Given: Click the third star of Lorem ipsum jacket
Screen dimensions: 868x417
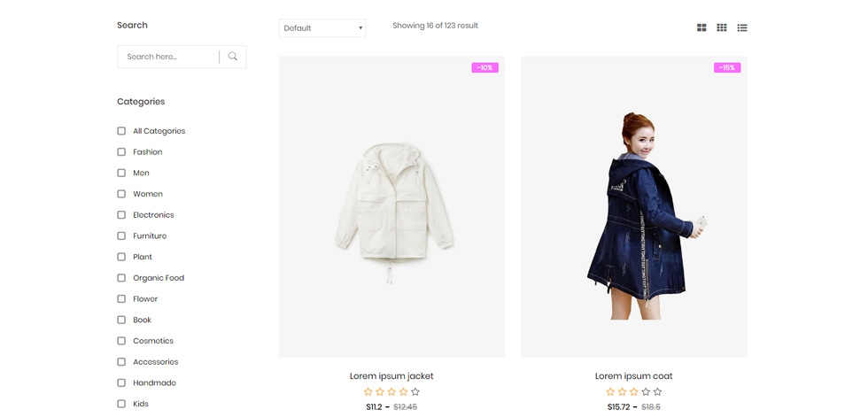Looking at the screenshot, I should 391,391.
